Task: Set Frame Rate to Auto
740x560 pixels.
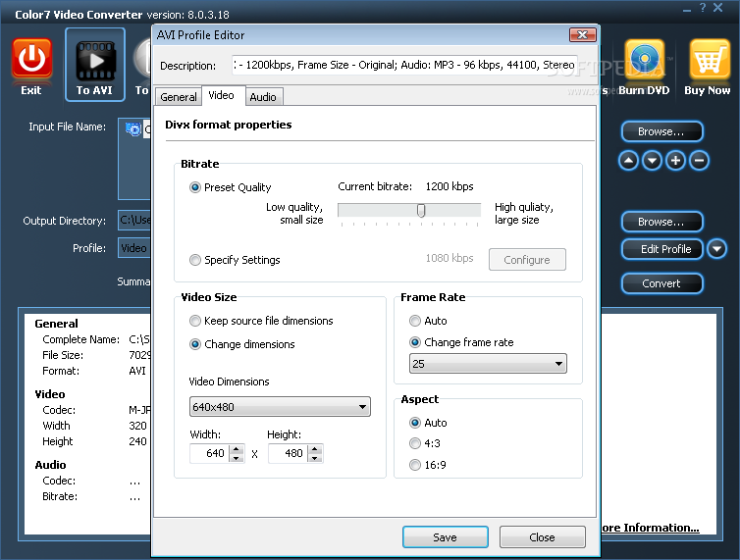Action: [x=415, y=321]
